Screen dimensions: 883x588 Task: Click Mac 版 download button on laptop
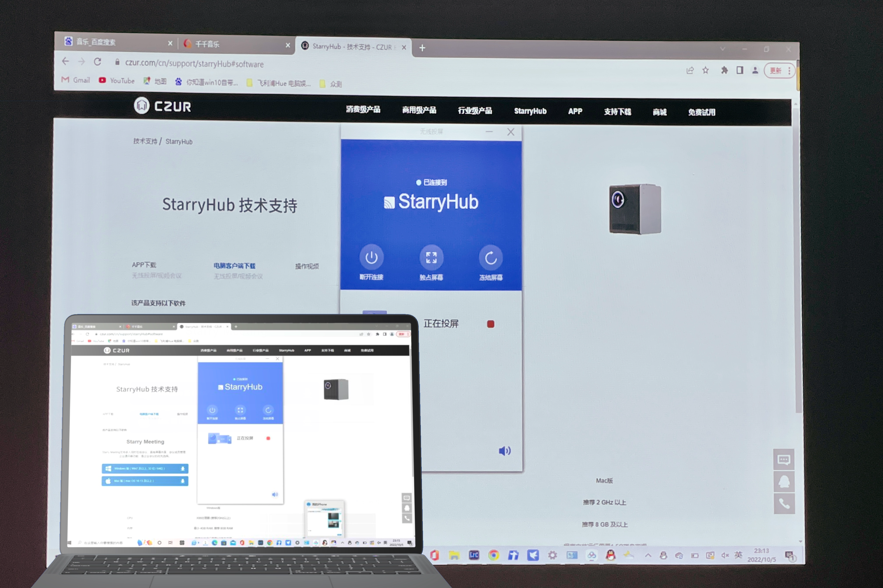tap(145, 481)
